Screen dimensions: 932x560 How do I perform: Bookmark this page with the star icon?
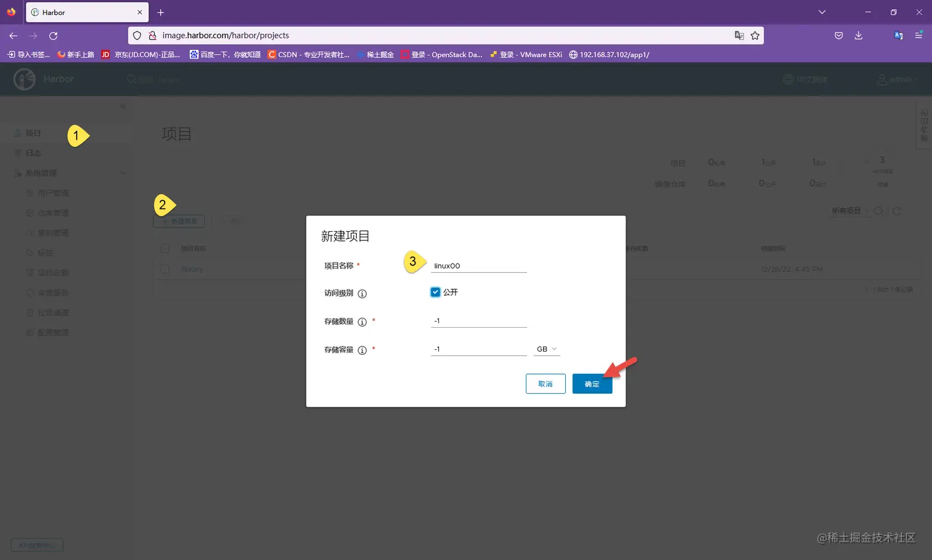click(755, 36)
